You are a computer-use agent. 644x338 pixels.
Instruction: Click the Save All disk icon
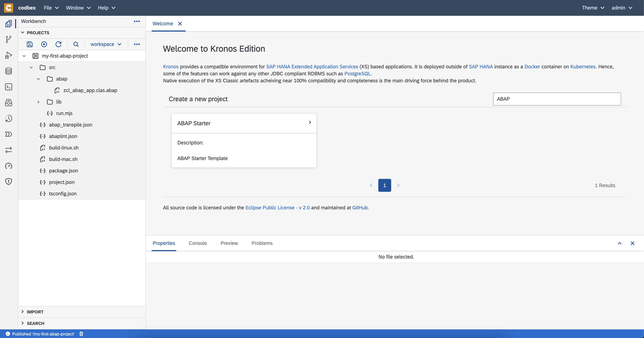click(30, 44)
